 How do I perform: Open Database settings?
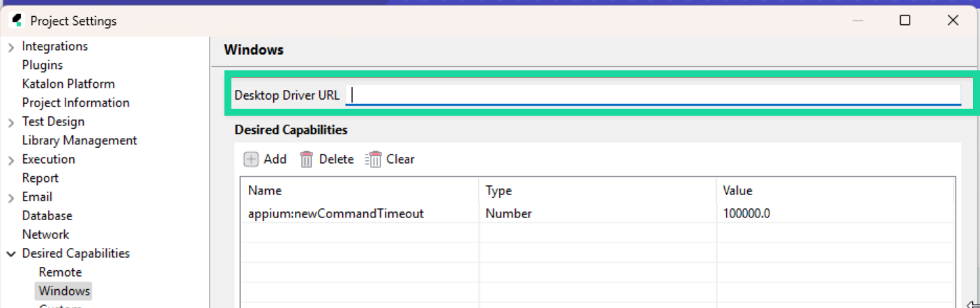click(x=47, y=215)
